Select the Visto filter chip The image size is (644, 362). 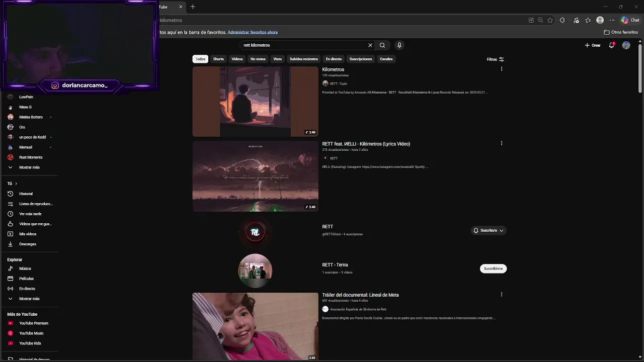click(x=278, y=59)
